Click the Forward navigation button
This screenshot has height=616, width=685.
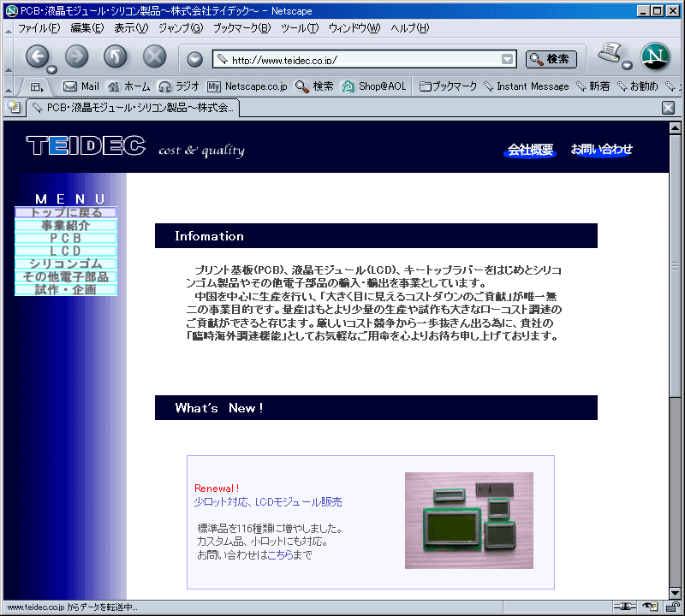pyautogui.click(x=76, y=56)
